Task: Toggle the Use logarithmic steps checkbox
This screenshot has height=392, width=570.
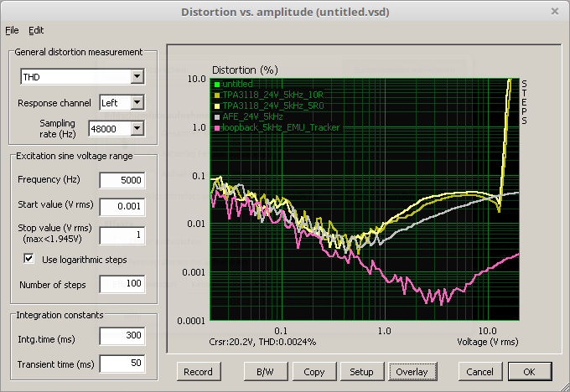Action: click(29, 260)
